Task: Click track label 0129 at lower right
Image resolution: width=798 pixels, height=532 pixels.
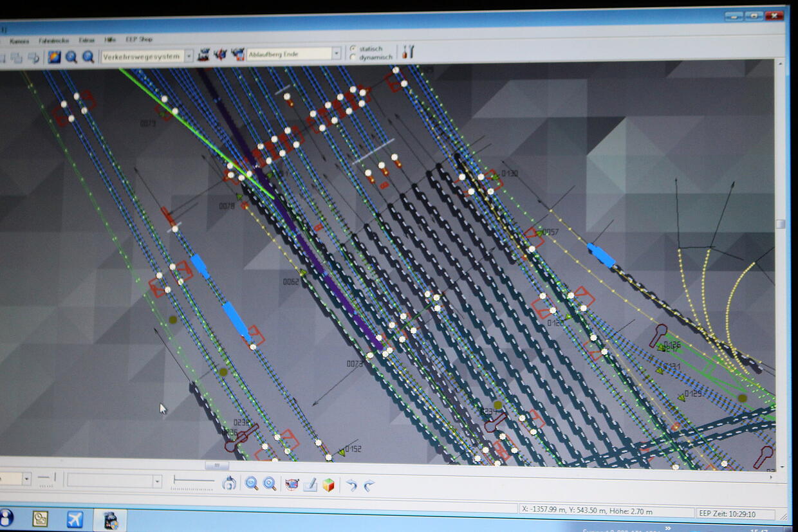Action: tap(693, 394)
